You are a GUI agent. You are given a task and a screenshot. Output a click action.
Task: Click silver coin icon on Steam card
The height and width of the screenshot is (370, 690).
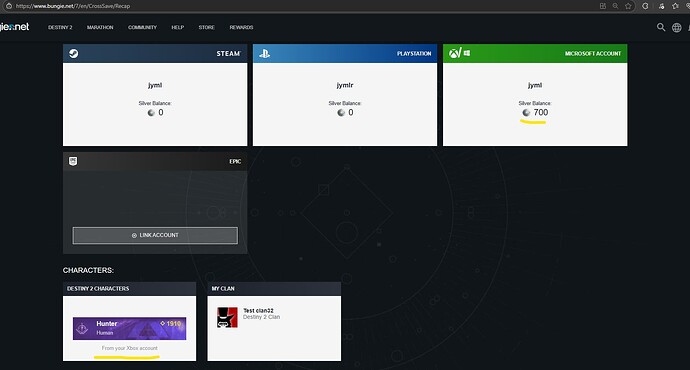[151, 113]
